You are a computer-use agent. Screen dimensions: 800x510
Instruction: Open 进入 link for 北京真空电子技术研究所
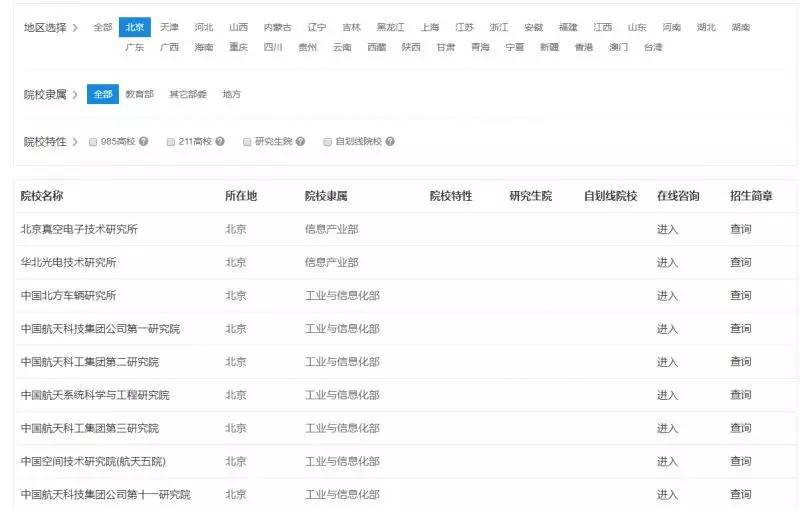(x=667, y=229)
